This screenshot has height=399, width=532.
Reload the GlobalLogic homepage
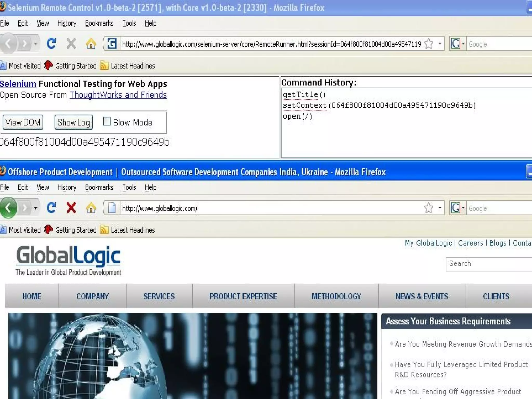pyautogui.click(x=51, y=208)
